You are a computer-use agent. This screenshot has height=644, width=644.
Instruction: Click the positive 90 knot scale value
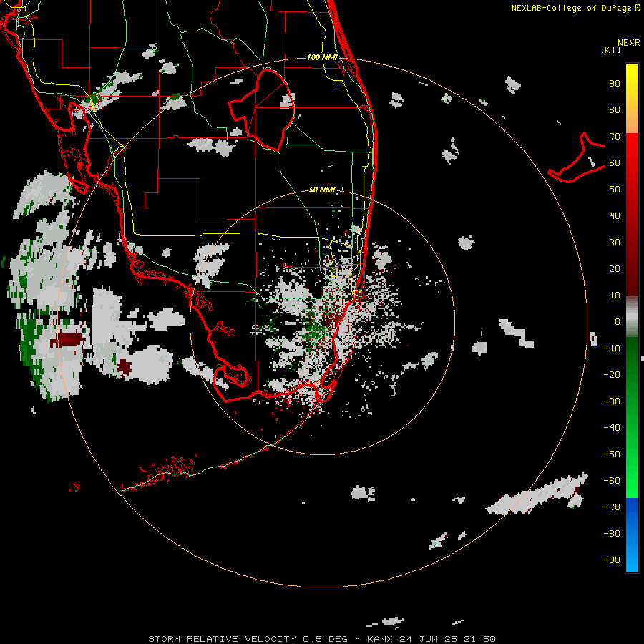[615, 84]
